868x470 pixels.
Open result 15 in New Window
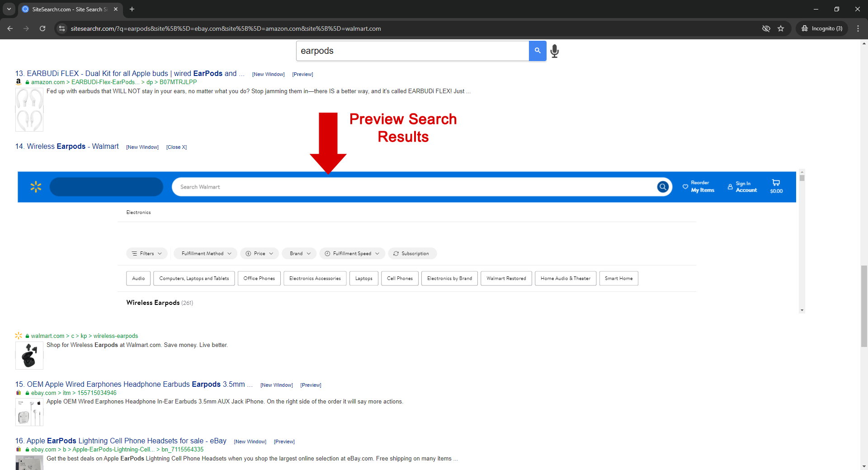pyautogui.click(x=277, y=385)
